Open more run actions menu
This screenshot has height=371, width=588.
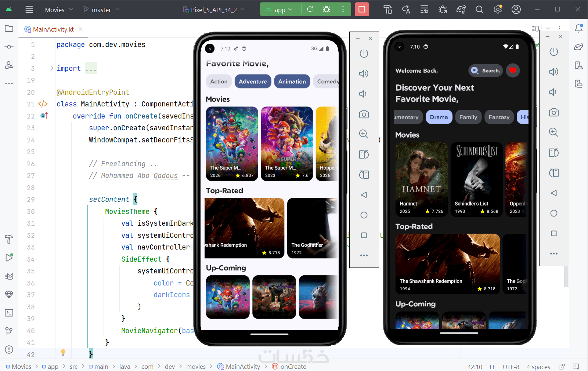click(x=343, y=9)
